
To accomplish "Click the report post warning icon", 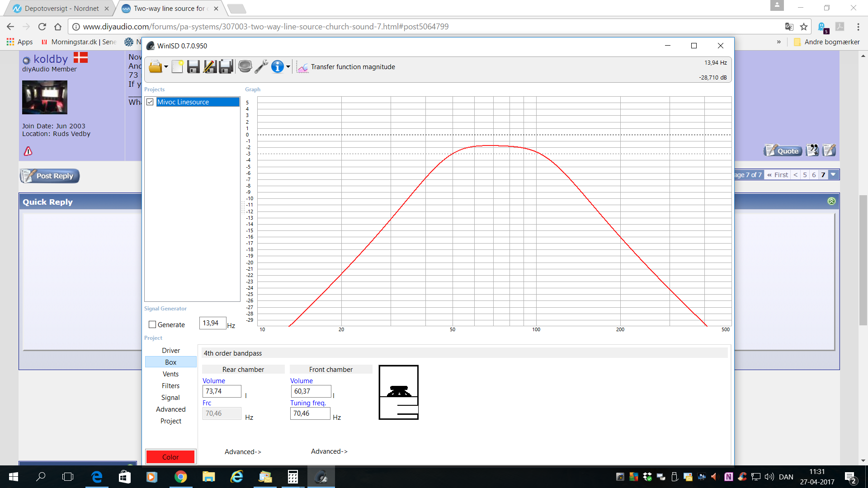I will coord(28,151).
